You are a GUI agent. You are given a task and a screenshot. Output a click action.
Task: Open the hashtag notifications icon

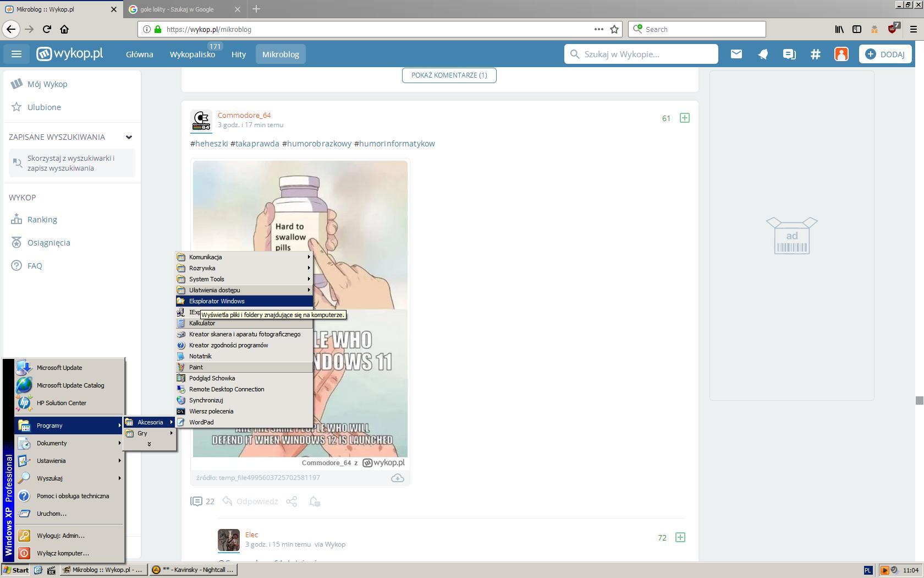click(815, 54)
